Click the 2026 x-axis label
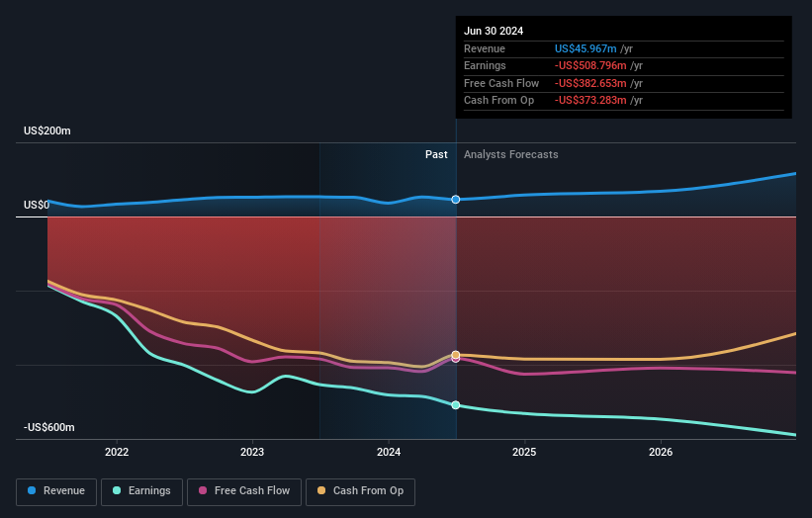 click(x=661, y=452)
